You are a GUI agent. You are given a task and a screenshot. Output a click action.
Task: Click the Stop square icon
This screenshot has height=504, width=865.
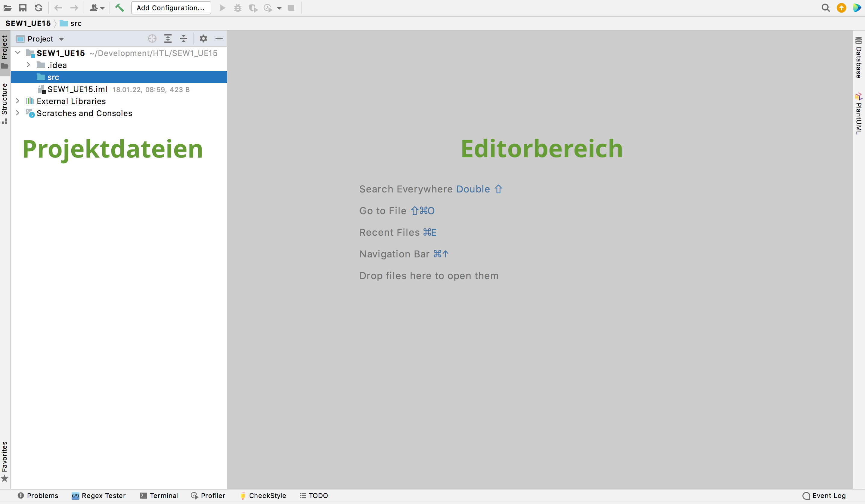click(x=291, y=8)
